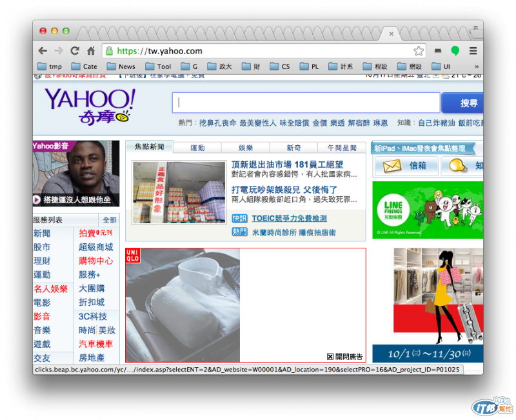Open the TOEIC競爭力免費檢測 link
Screen dimensions: 516x420
click(x=289, y=218)
